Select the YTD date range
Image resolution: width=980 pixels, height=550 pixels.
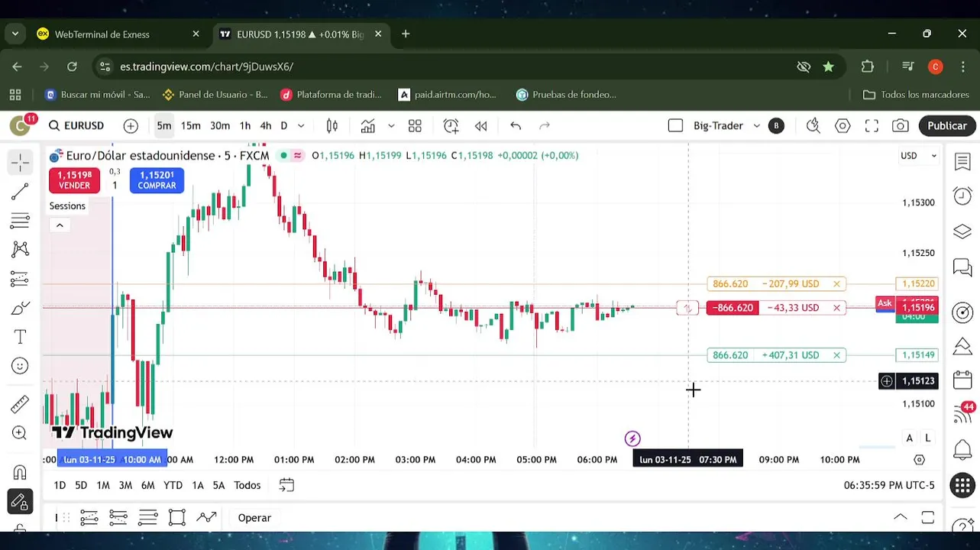pos(173,485)
